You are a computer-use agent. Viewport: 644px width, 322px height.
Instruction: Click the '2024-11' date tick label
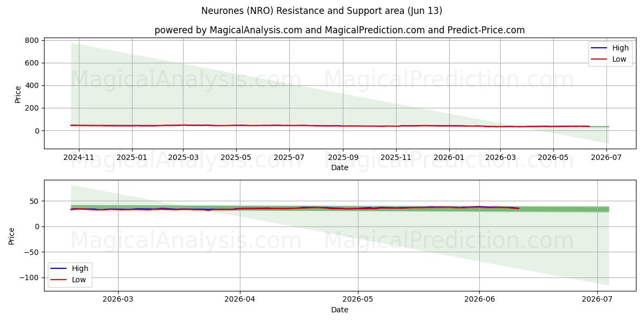pyautogui.click(x=79, y=157)
